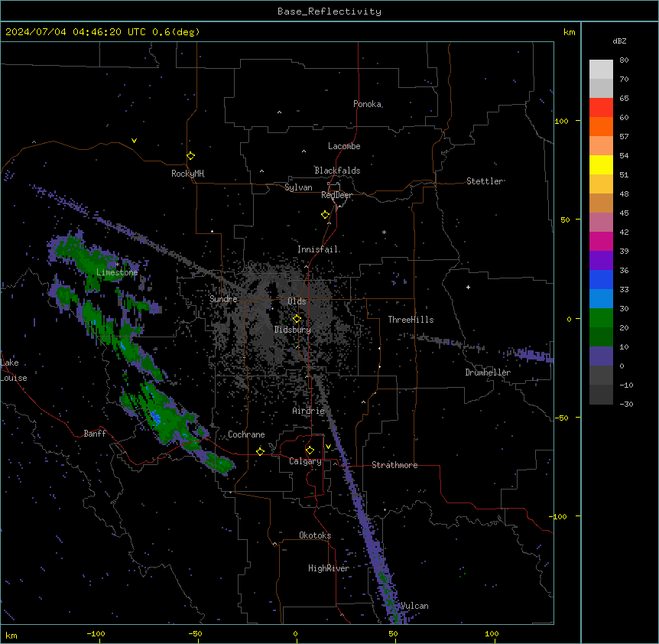
Task: Select the HighRiver label
Action: click(329, 568)
